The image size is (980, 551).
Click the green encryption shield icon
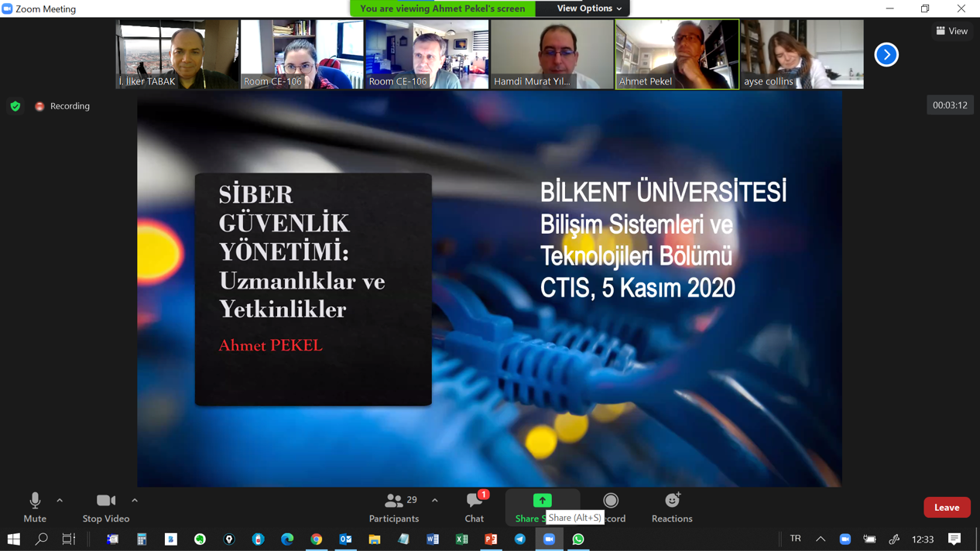click(x=15, y=106)
